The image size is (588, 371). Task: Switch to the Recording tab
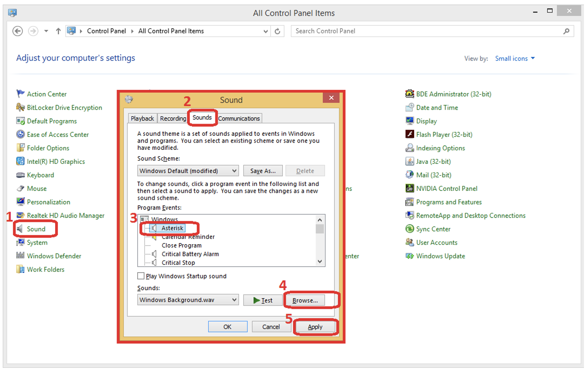point(173,118)
